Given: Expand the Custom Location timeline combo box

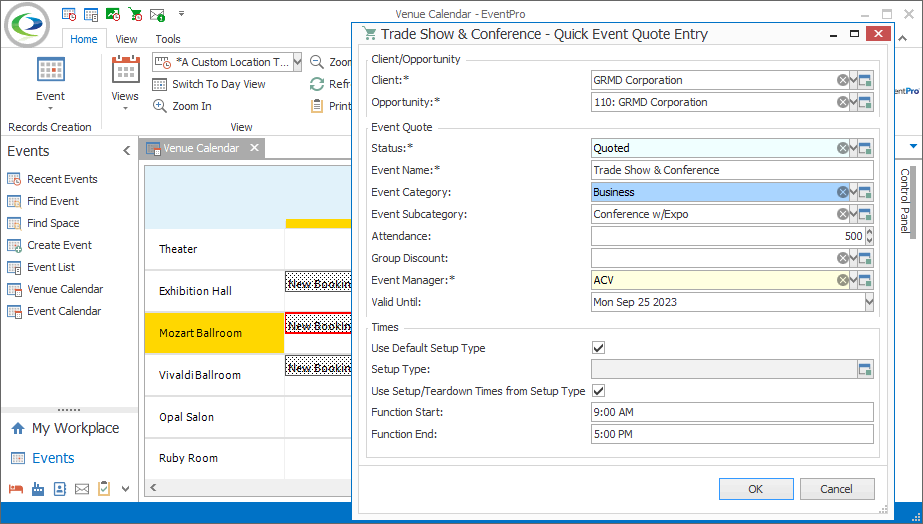Looking at the screenshot, I should pos(297,62).
